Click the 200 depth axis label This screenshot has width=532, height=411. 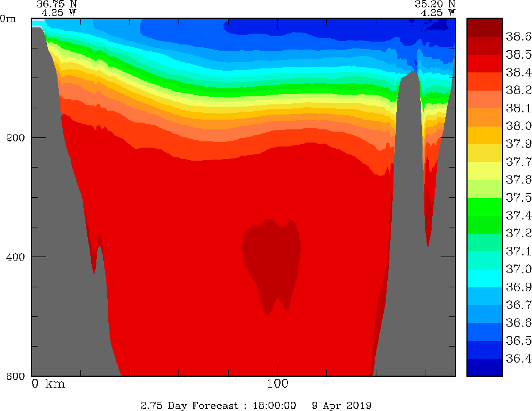(15, 138)
